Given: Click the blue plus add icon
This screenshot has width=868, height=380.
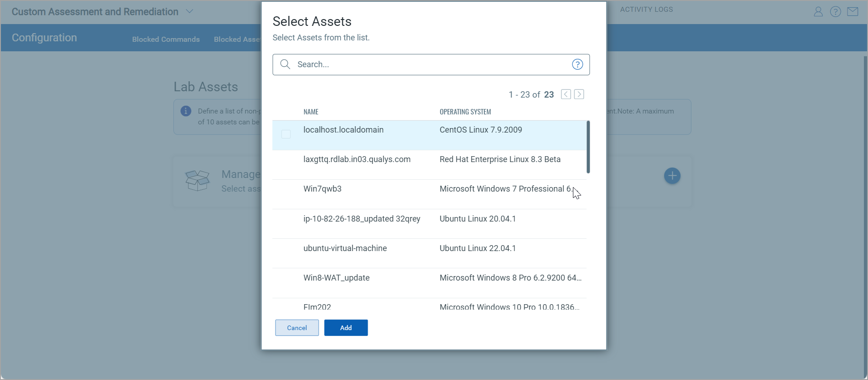Looking at the screenshot, I should [672, 176].
